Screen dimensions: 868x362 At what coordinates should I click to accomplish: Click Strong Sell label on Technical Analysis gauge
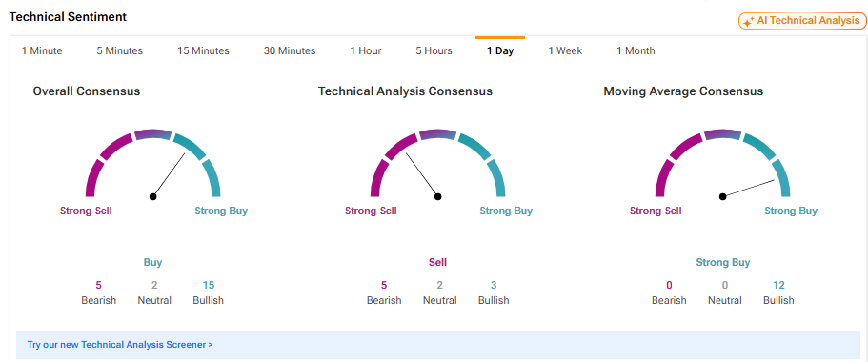click(371, 211)
